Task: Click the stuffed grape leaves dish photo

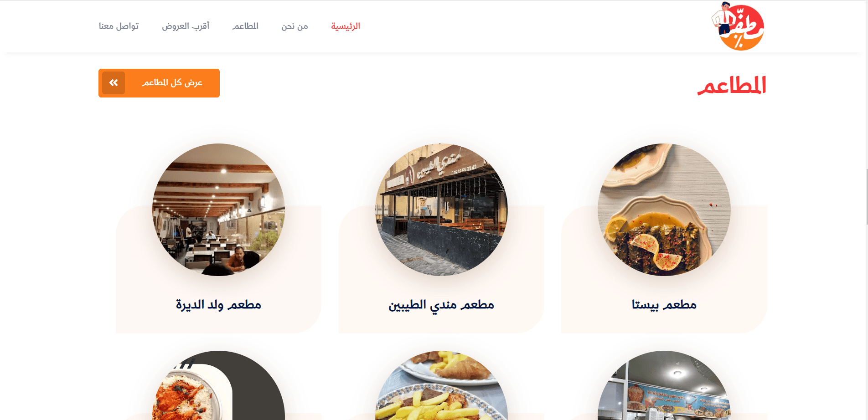Action: (664, 210)
